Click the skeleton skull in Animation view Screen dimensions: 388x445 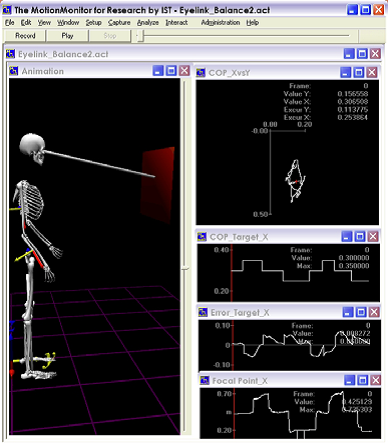tap(32, 148)
